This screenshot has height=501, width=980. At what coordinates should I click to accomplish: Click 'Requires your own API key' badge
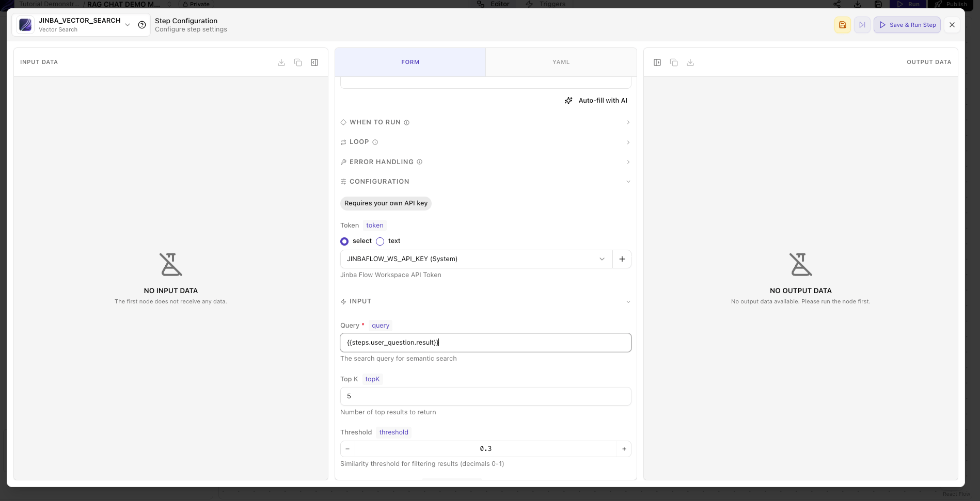pos(386,203)
